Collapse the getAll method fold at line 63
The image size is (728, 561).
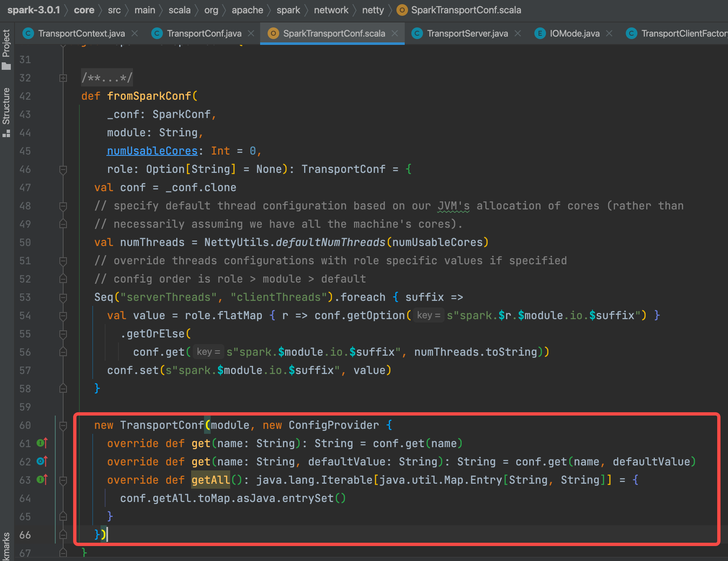click(x=63, y=480)
